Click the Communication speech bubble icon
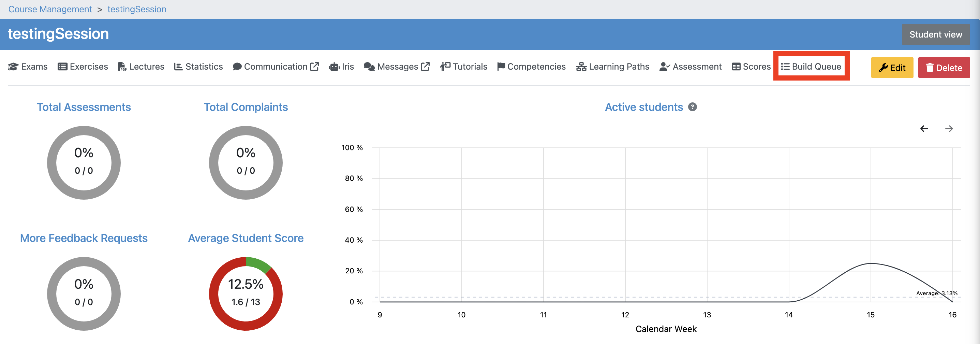The height and width of the screenshot is (344, 980). coord(237,67)
